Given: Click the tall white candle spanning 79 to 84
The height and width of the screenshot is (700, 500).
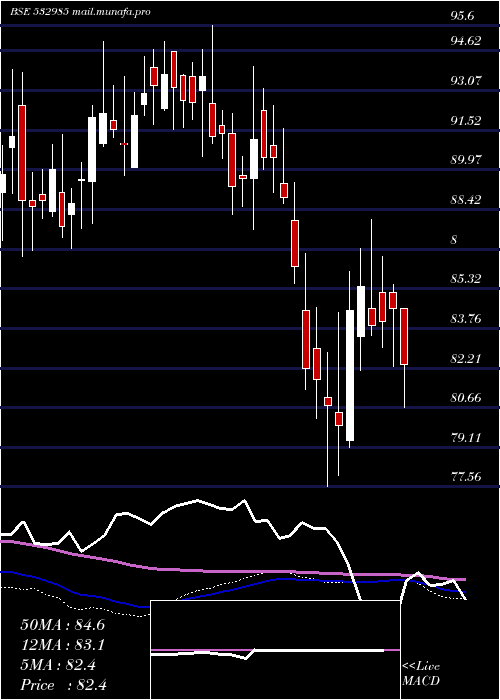Looking at the screenshot, I should (x=350, y=375).
